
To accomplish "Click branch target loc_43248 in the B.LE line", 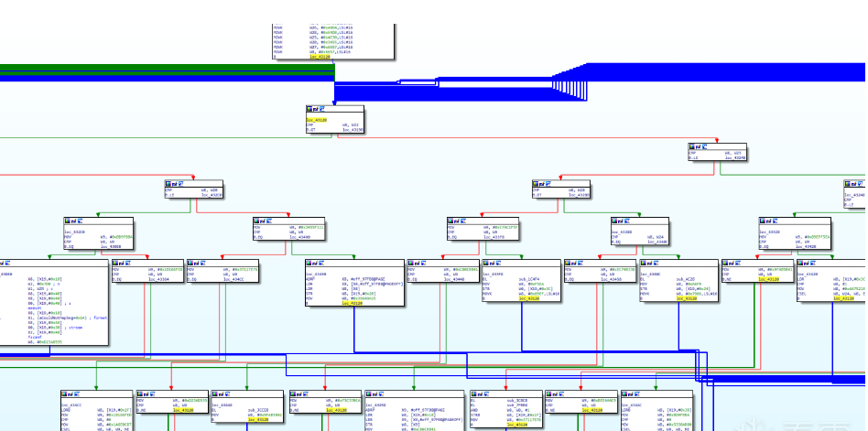I will coord(735,157).
